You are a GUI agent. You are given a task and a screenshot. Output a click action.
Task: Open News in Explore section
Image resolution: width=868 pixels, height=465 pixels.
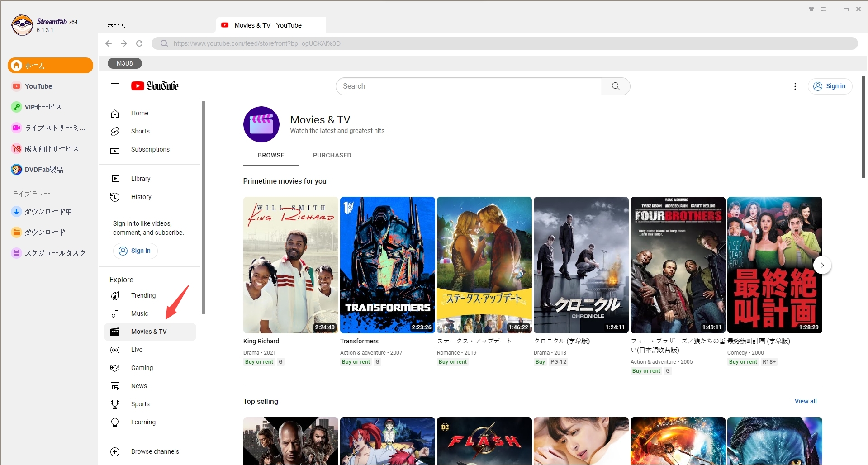pyautogui.click(x=150, y=386)
